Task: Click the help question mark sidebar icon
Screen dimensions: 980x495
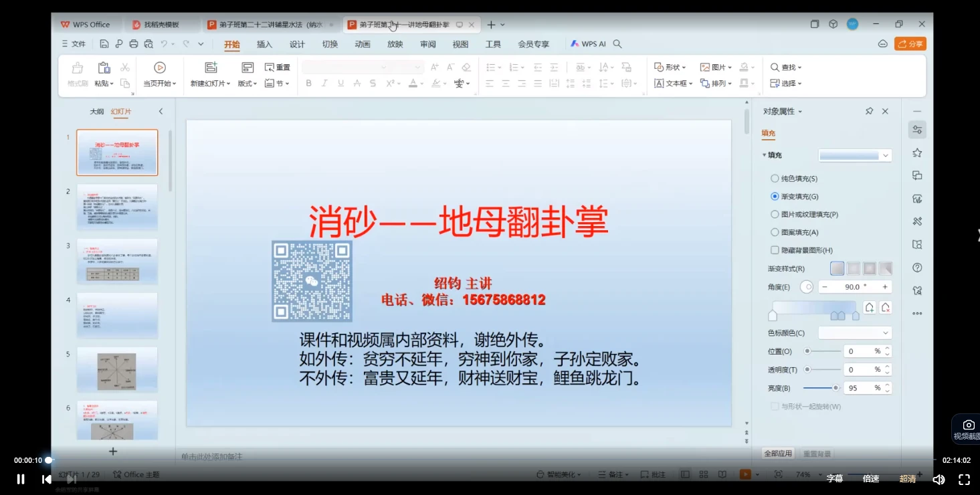Action: (x=917, y=268)
